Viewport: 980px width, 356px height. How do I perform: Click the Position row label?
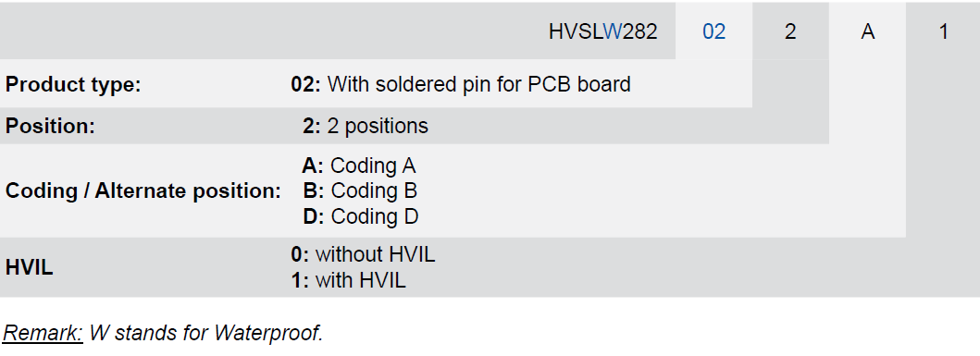(50, 126)
